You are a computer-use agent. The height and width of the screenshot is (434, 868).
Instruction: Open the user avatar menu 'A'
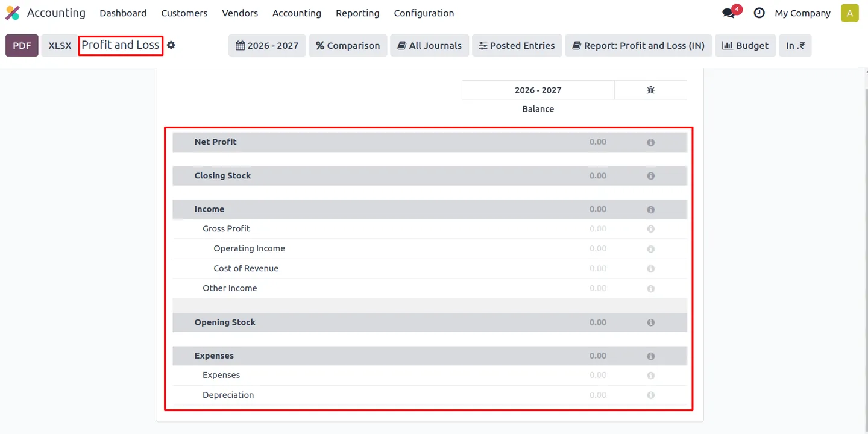click(850, 13)
